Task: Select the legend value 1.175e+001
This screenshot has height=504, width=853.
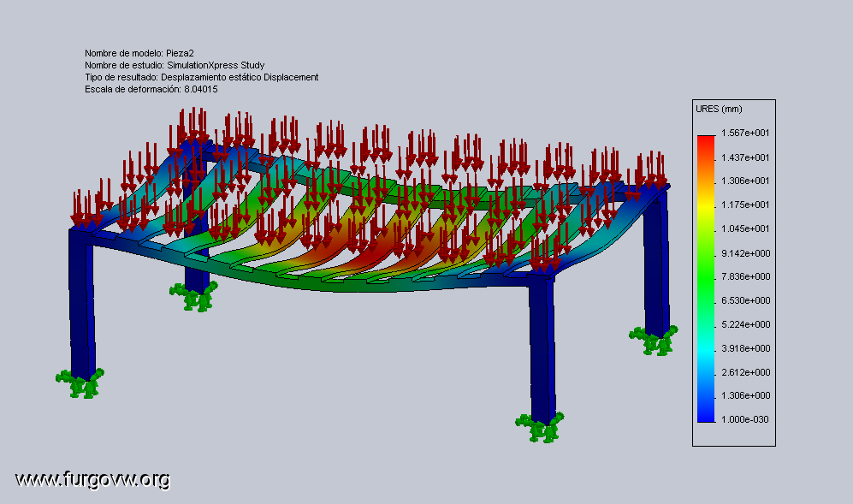Action: click(745, 205)
